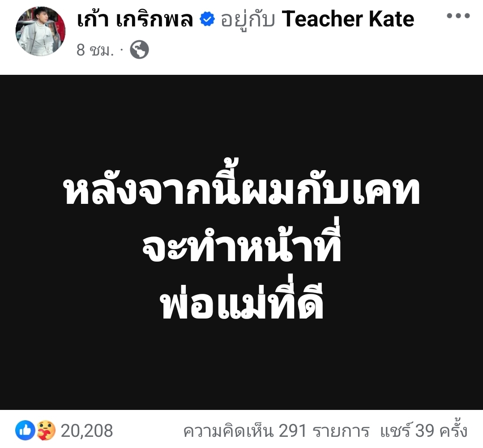The image size is (483, 448).
Task: Click the number 39 in shares count
Action: click(425, 431)
